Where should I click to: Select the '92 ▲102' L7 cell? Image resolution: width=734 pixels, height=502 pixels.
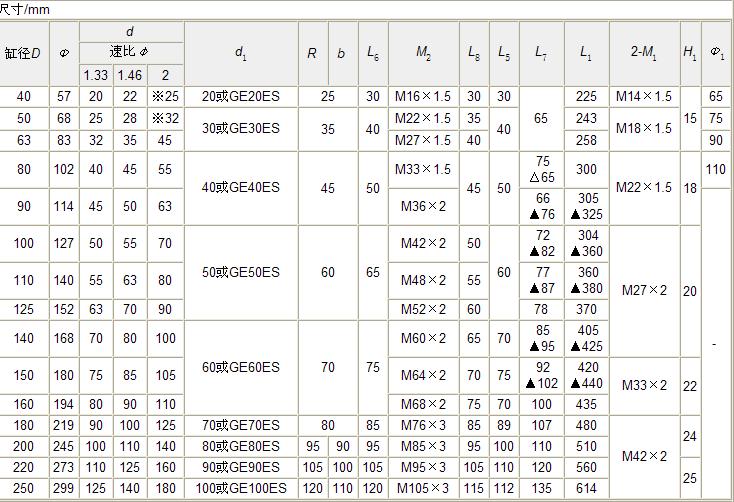coord(542,376)
